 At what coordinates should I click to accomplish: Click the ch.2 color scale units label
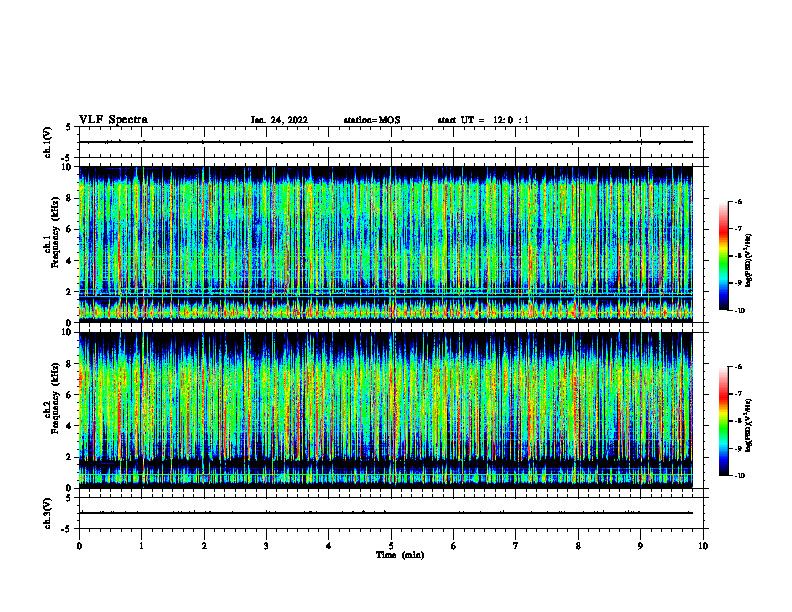click(x=749, y=426)
